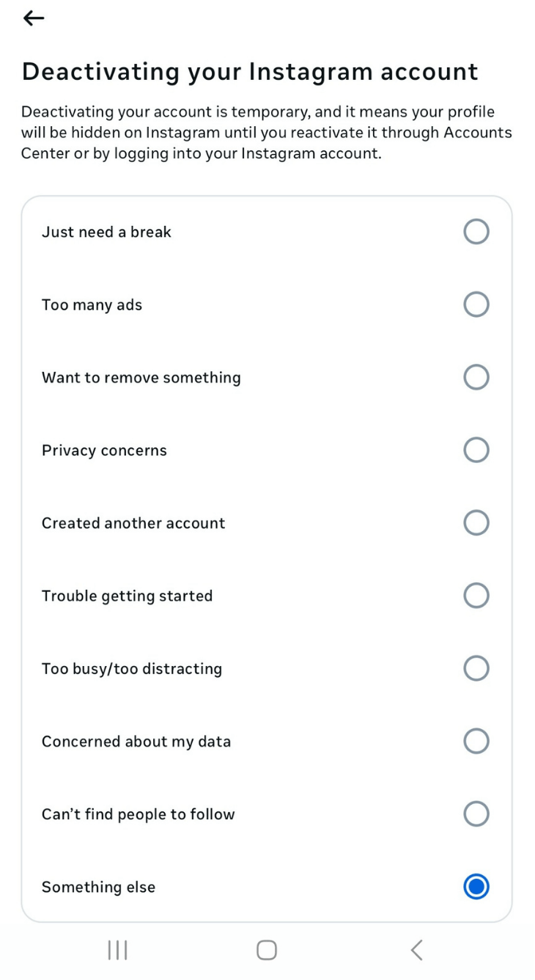The height and width of the screenshot is (980, 535).
Task: Pick 'Can't find people to follow' radio button
Action: pyautogui.click(x=476, y=813)
